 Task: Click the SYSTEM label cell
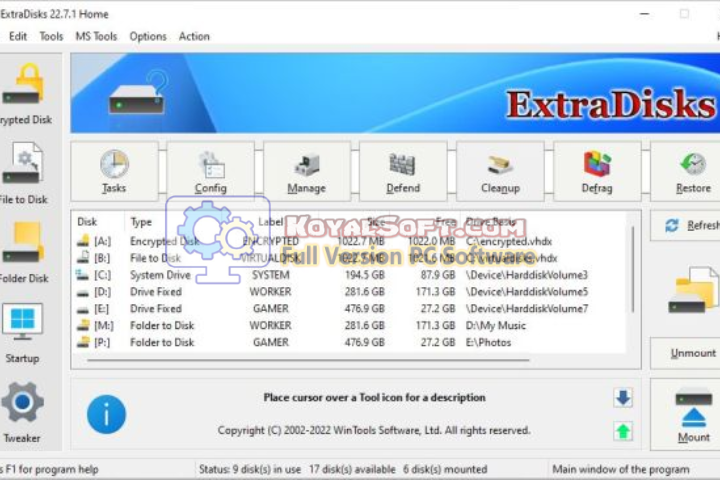click(270, 275)
